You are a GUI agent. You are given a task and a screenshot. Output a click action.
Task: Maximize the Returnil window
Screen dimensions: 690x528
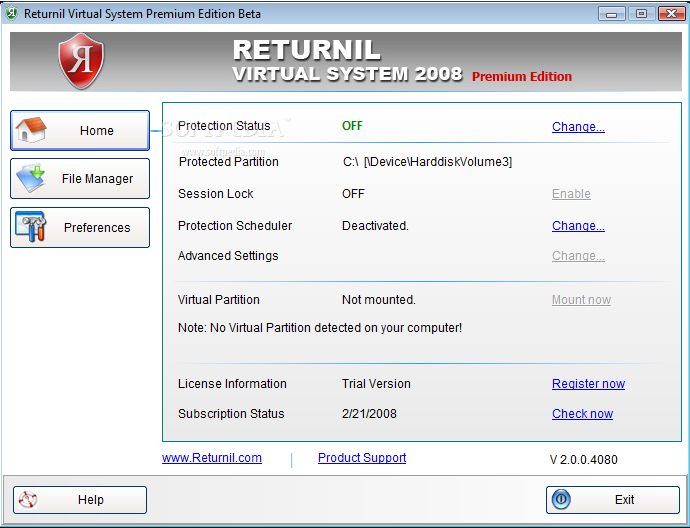coord(641,14)
